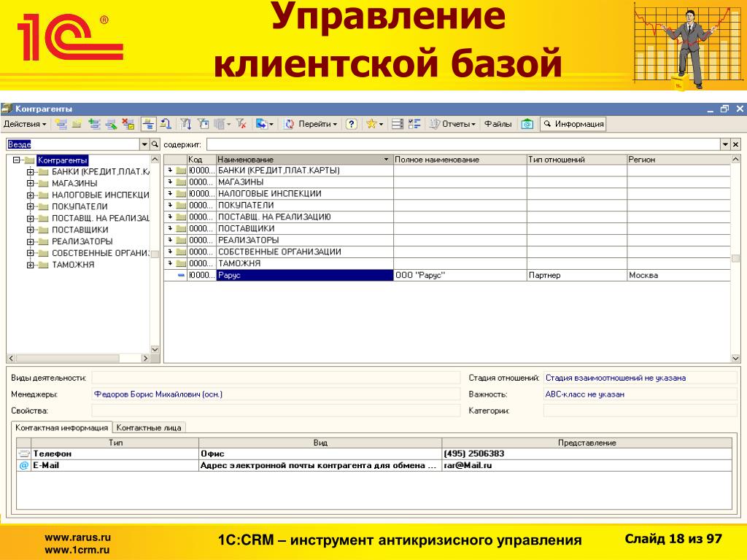Open the input-based-on dropdown icon
The width and height of the screenshot is (747, 560).
click(264, 124)
